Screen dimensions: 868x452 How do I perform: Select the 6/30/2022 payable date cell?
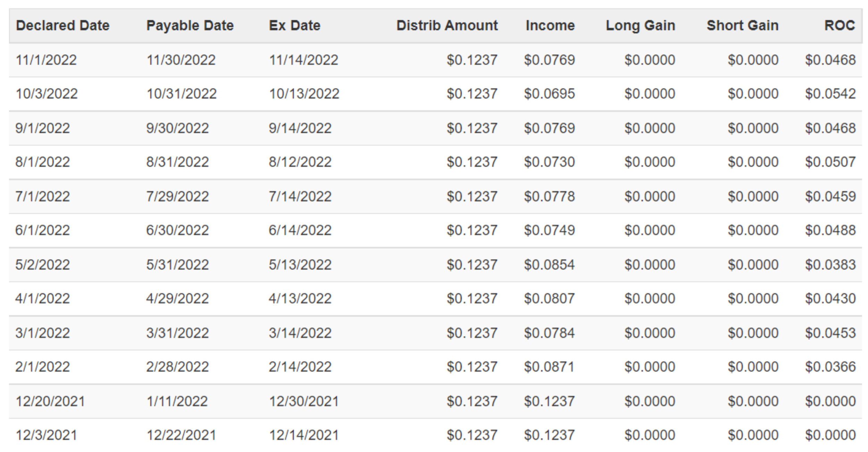point(177,230)
